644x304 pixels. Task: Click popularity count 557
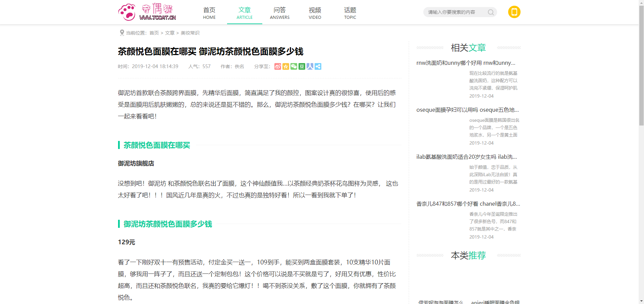pyautogui.click(x=207, y=66)
